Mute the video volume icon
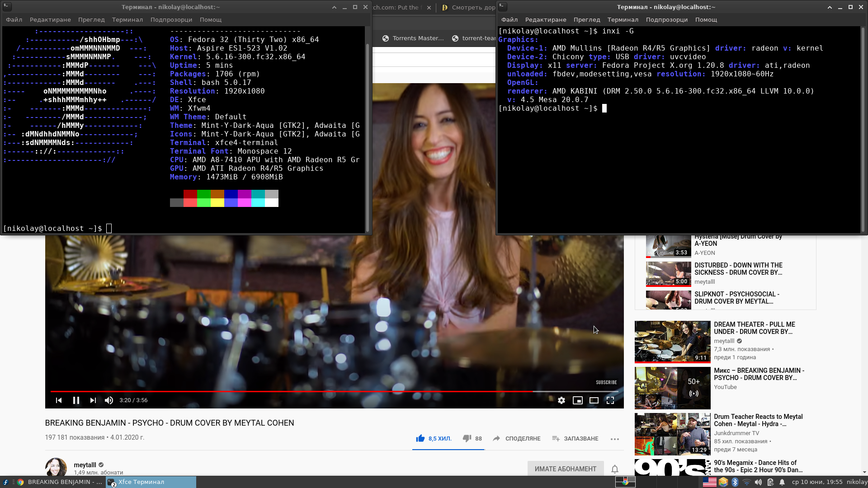The image size is (868, 488). 109,400
